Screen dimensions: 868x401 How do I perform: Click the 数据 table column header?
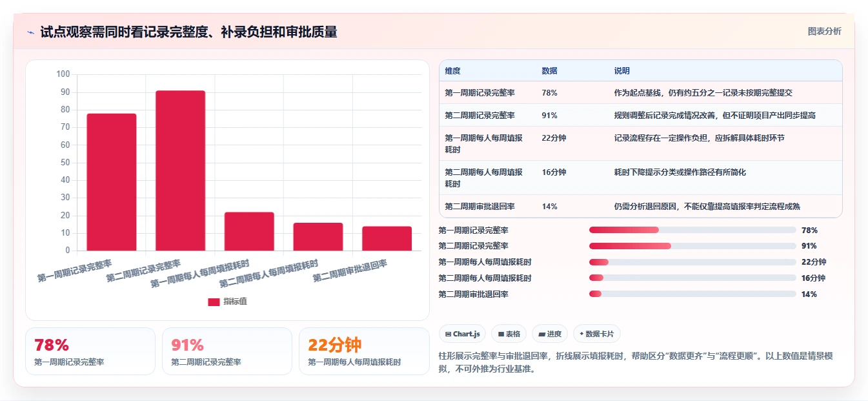(x=549, y=70)
